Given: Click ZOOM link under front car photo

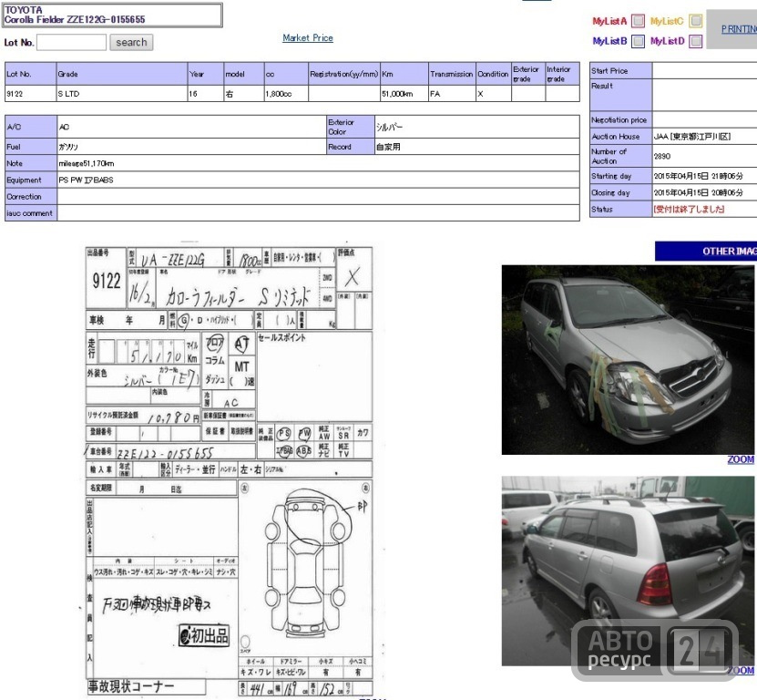Looking at the screenshot, I should coord(741,459).
